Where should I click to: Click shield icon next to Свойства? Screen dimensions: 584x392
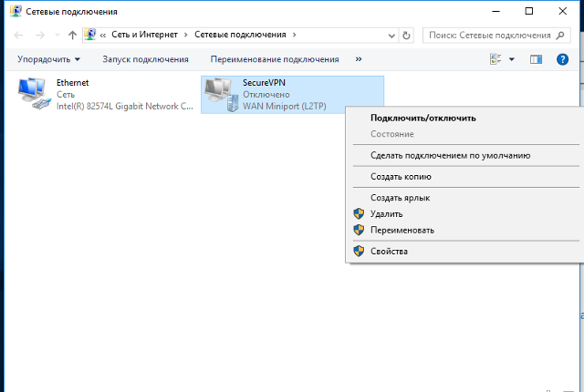(359, 251)
